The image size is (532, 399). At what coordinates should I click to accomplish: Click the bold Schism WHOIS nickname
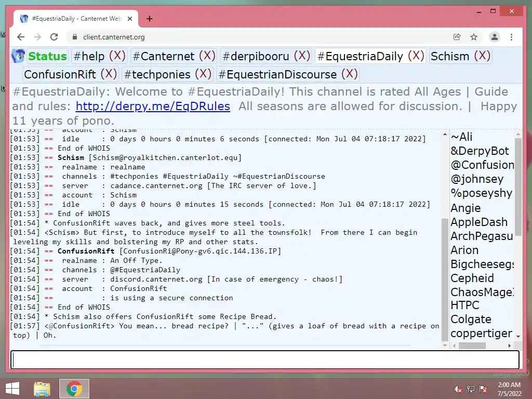[71, 157]
